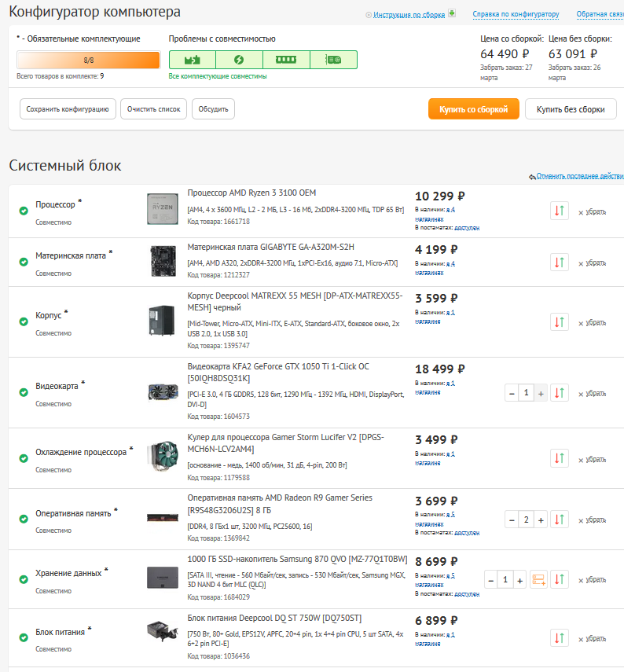Swap the Gamer Storm Lucifer cooler
624x672 pixels.
560,458
